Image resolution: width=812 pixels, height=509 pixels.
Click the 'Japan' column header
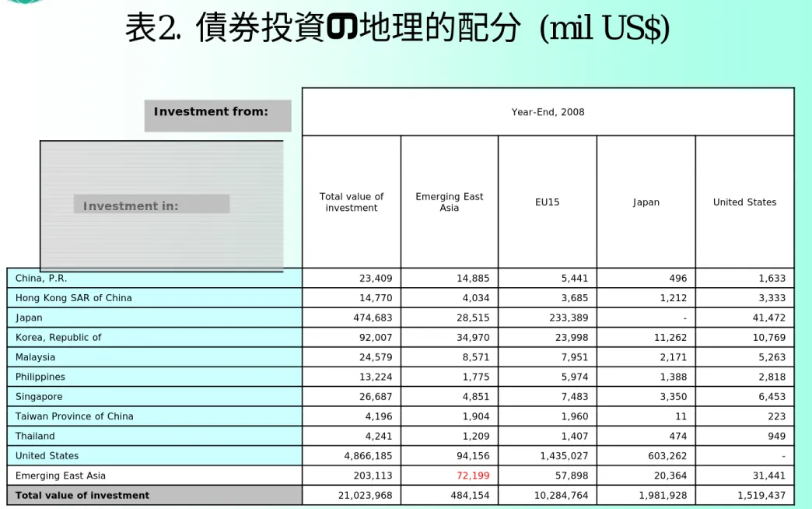click(x=646, y=202)
